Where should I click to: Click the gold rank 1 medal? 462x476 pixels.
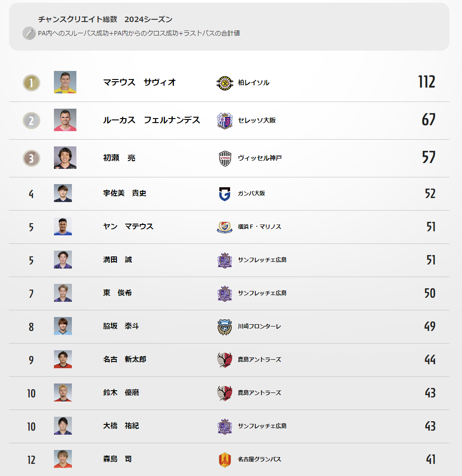[31, 83]
